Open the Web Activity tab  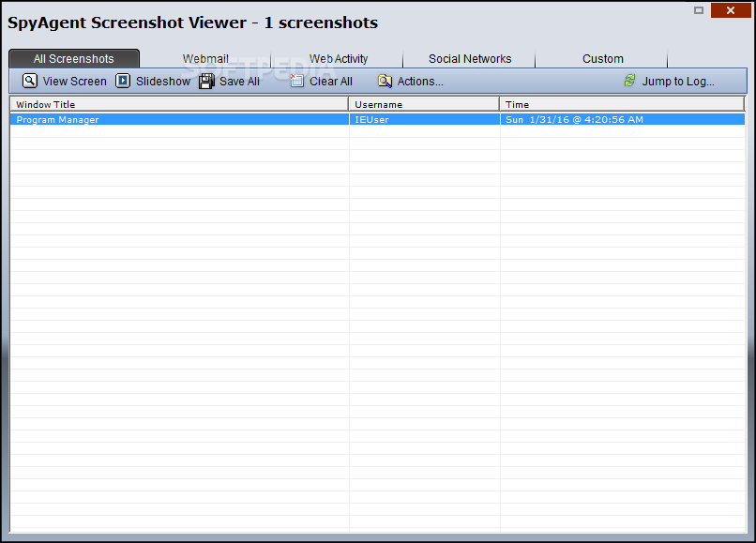point(338,59)
